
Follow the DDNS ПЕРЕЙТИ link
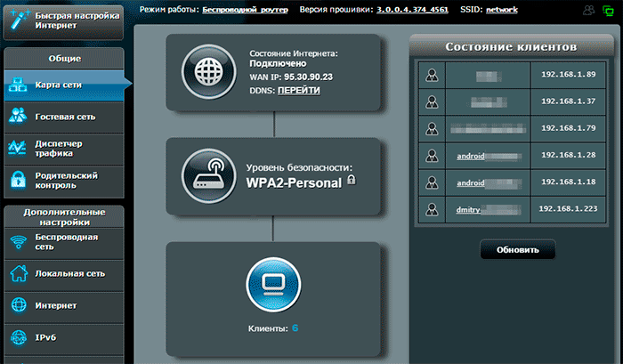300,91
